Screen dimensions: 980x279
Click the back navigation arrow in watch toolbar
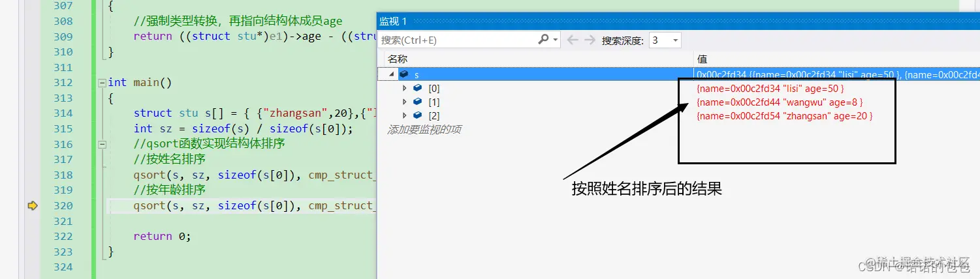click(x=573, y=40)
